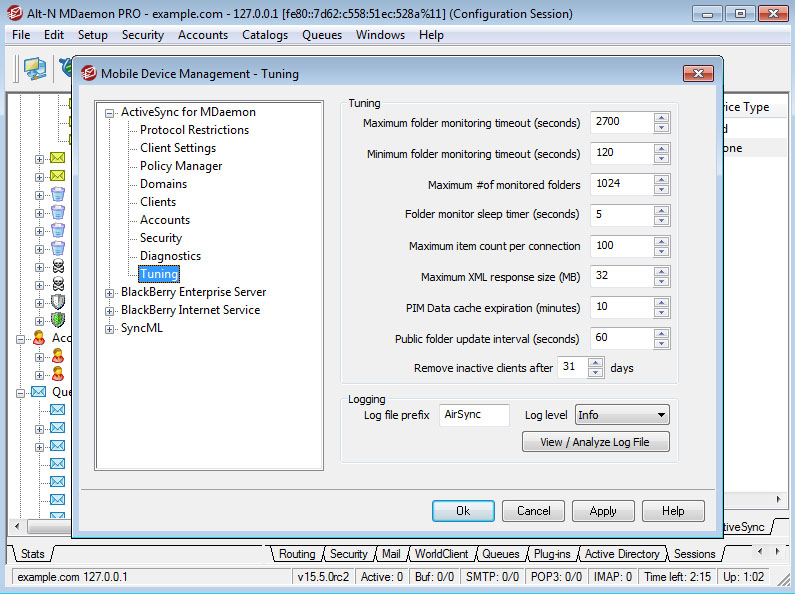Click the Apply button

[x=603, y=511]
